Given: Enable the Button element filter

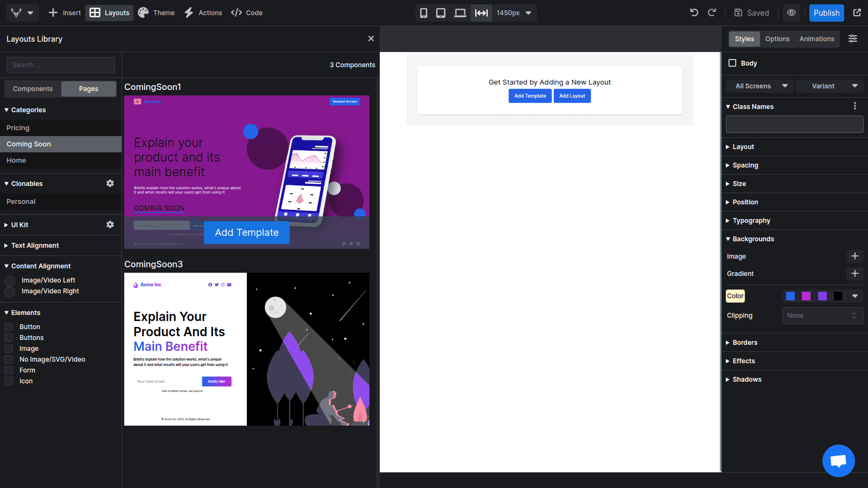Looking at the screenshot, I should (x=9, y=327).
